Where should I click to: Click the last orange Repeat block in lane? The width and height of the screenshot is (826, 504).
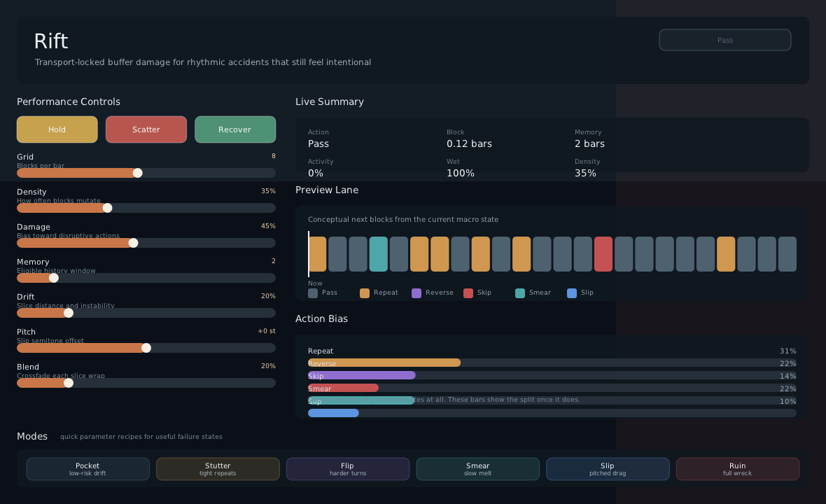coord(726,254)
